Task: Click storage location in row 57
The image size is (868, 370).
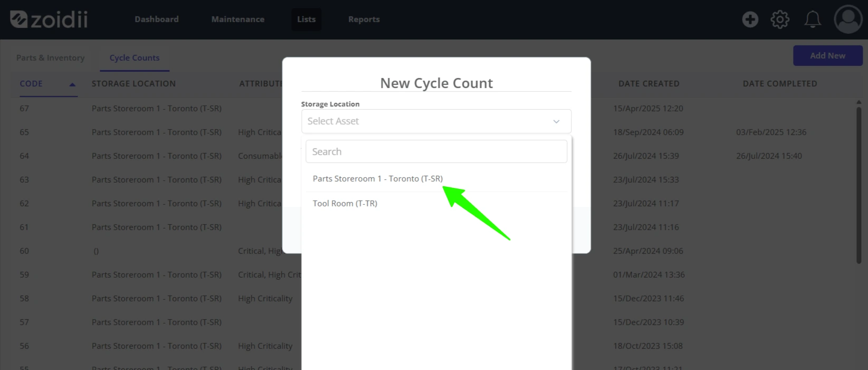Action: pos(156,322)
